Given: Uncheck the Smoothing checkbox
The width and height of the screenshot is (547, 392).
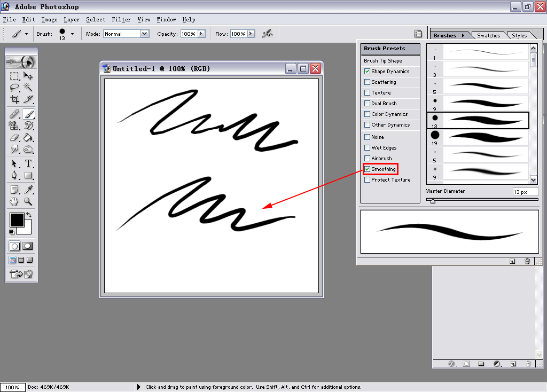Looking at the screenshot, I should (367, 169).
